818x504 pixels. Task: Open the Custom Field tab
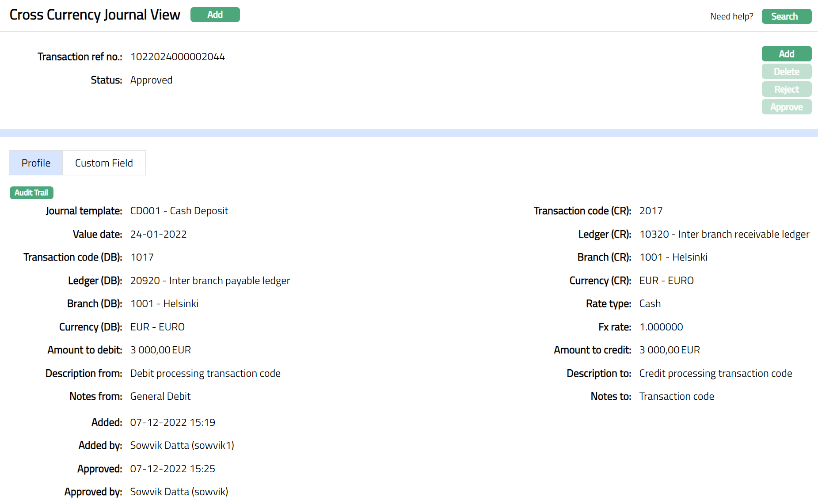[104, 163]
